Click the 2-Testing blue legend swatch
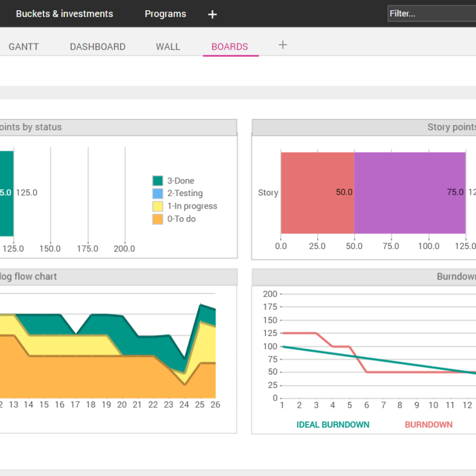This screenshot has height=476, width=476. [157, 194]
